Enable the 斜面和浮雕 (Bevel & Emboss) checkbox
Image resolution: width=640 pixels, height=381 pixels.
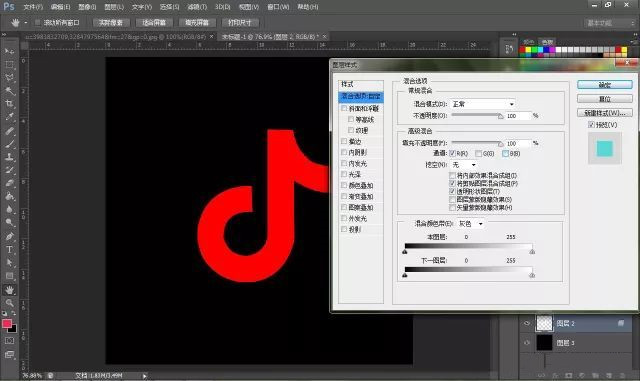tap(344, 108)
